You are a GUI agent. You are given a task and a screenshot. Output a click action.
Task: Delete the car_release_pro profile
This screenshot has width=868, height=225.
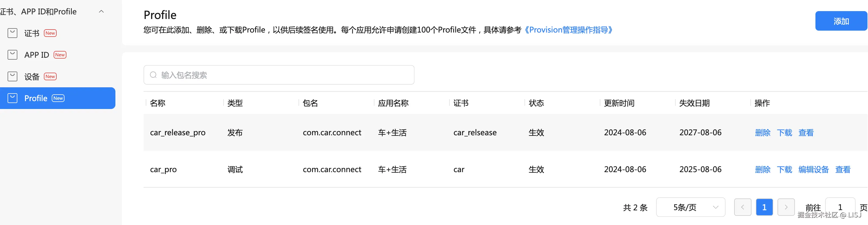763,133
